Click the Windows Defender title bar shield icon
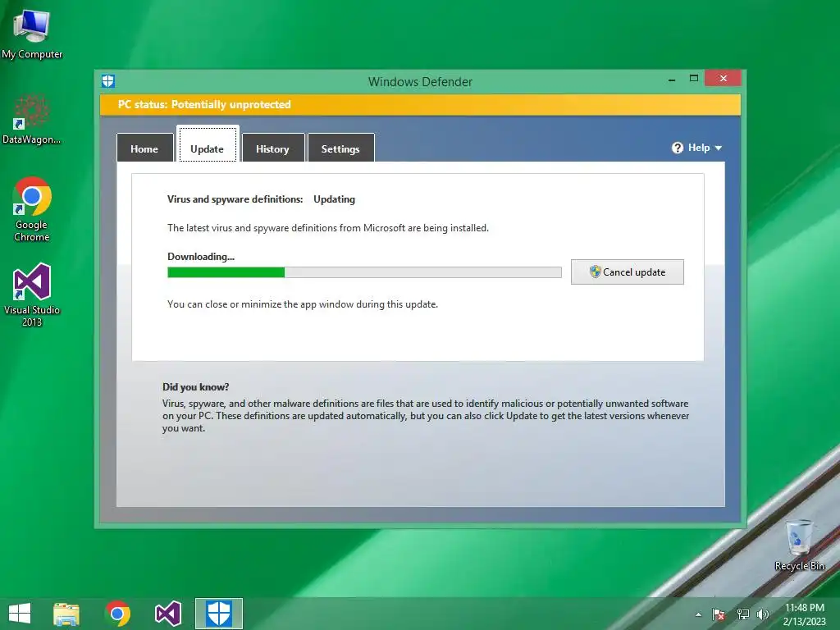Screen dimensions: 840x630 click(x=108, y=81)
